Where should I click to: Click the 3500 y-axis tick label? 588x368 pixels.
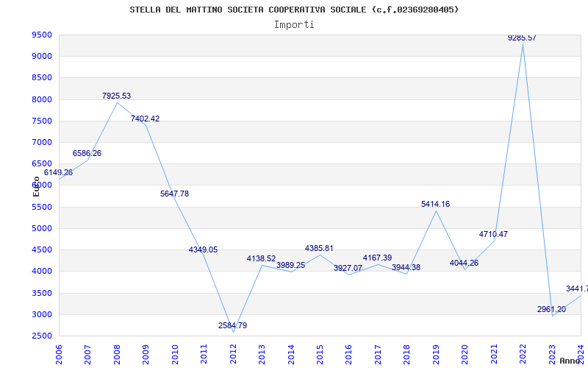tap(42, 293)
